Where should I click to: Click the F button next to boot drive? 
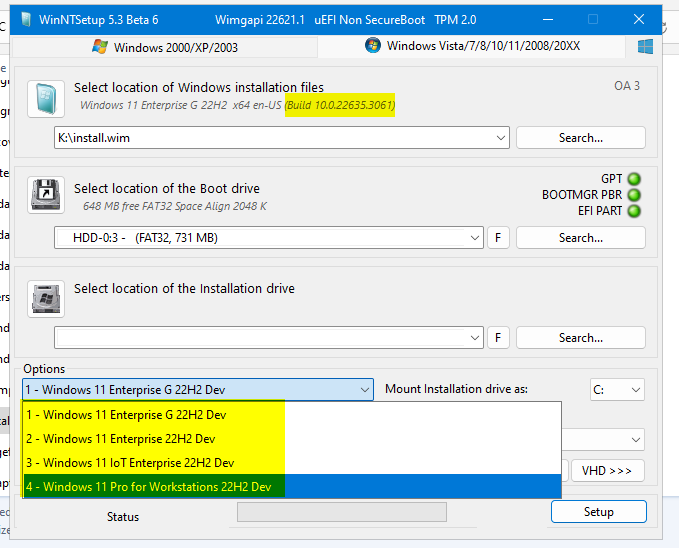tap(498, 238)
